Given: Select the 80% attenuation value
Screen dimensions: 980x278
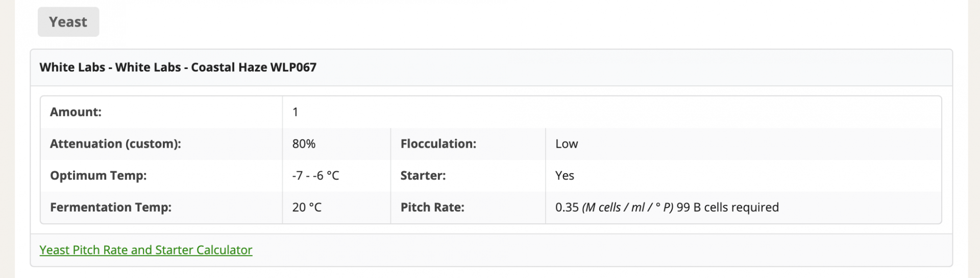Looking at the screenshot, I should 304,144.
